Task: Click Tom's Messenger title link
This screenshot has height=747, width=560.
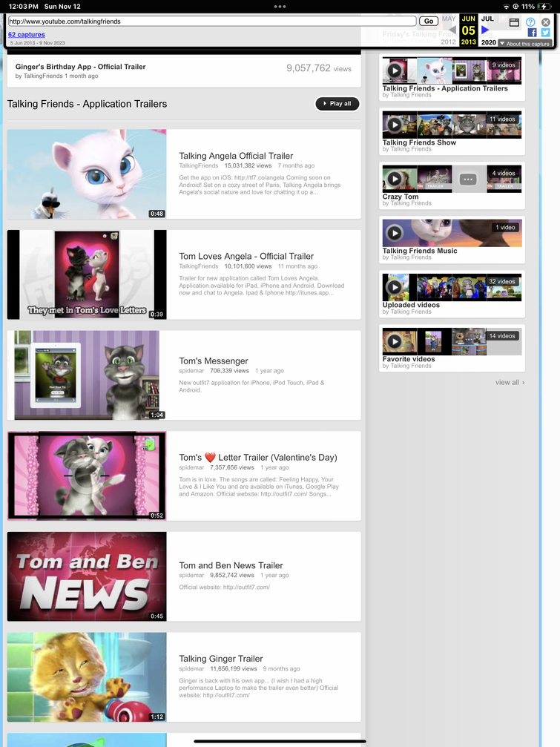Action: click(214, 361)
